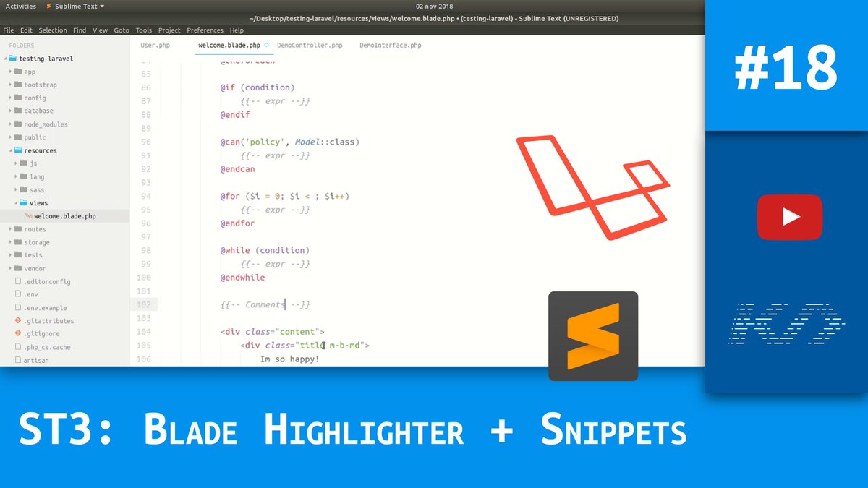Image resolution: width=868 pixels, height=488 pixels.
Task: Click the .php_cs.cache file icon
Action: click(17, 347)
